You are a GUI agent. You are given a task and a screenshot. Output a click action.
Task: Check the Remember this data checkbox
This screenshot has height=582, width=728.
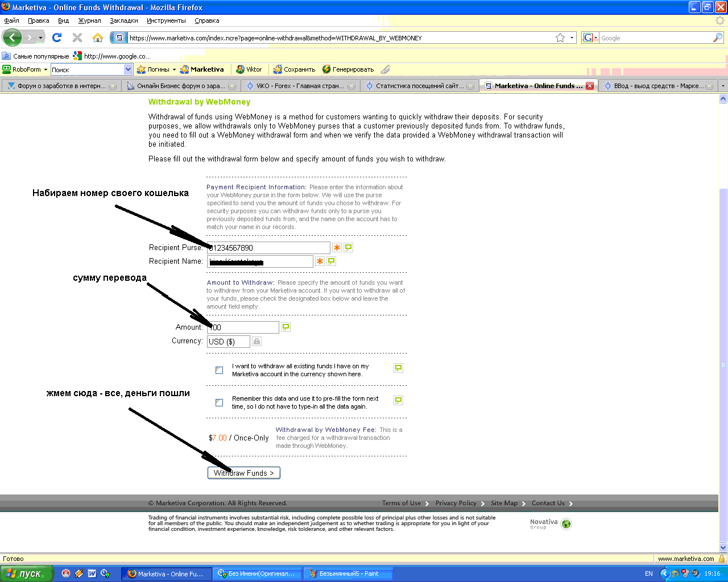tap(219, 402)
